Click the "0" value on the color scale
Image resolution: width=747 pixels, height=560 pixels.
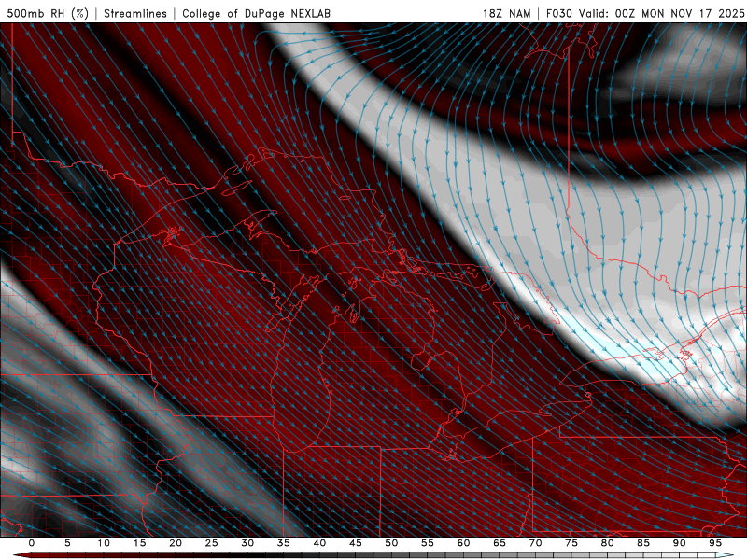tap(32, 543)
